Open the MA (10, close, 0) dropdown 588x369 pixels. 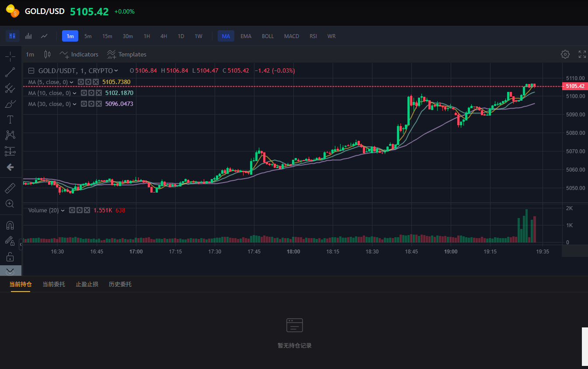[75, 93]
